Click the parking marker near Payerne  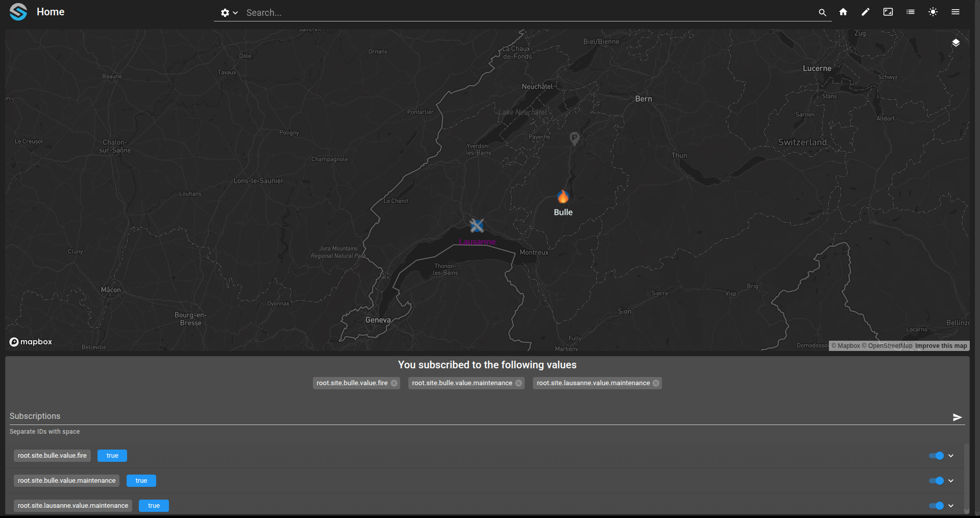coord(574,138)
